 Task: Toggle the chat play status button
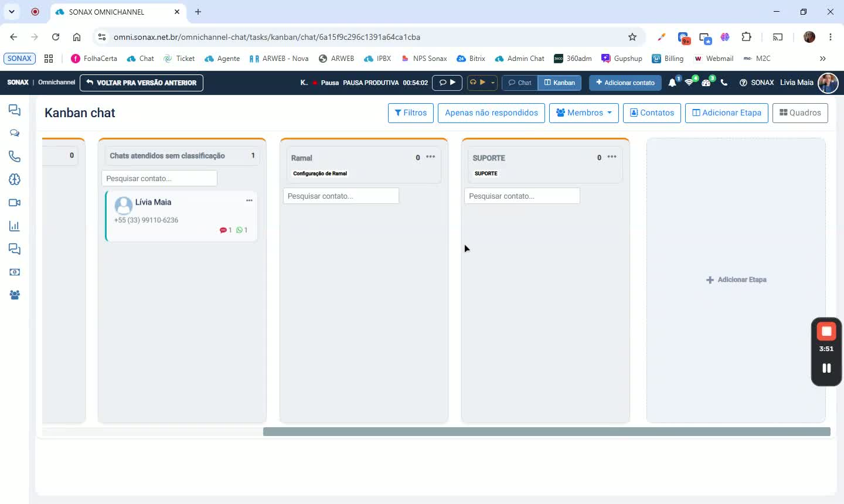pyautogui.click(x=447, y=83)
